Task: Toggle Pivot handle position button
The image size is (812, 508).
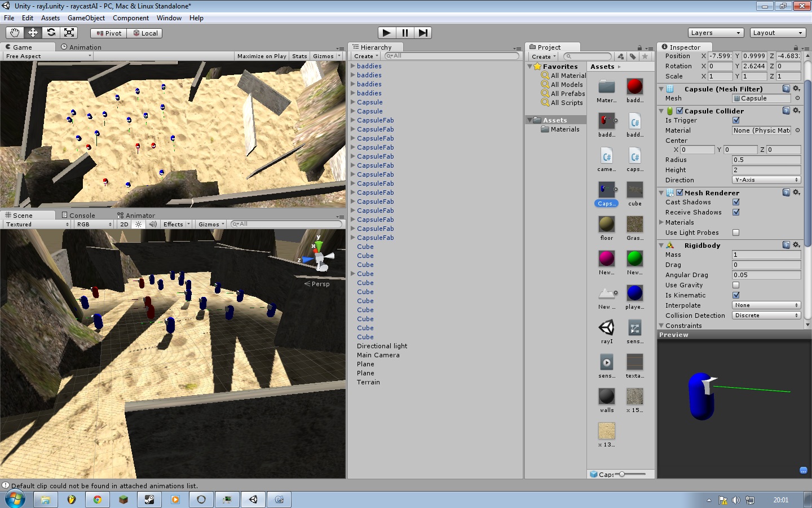Action: click(x=108, y=33)
